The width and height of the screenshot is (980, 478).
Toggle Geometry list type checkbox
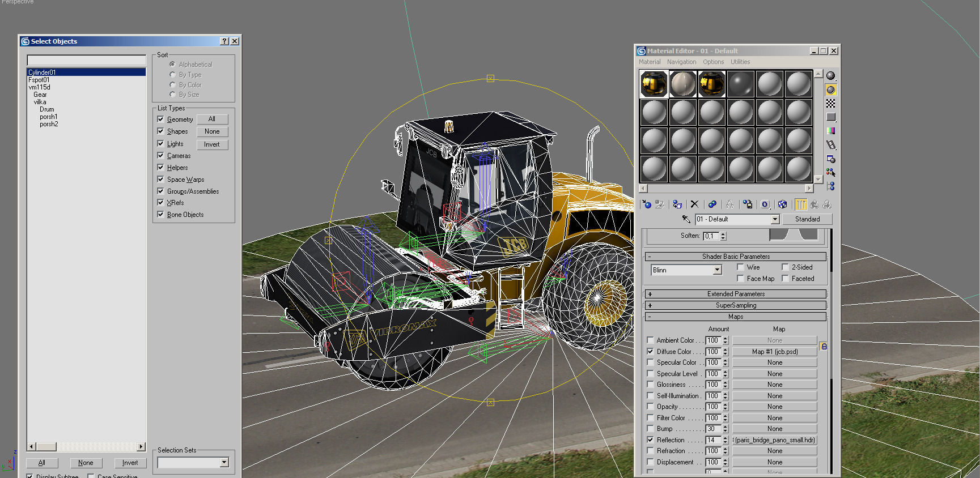pos(160,119)
